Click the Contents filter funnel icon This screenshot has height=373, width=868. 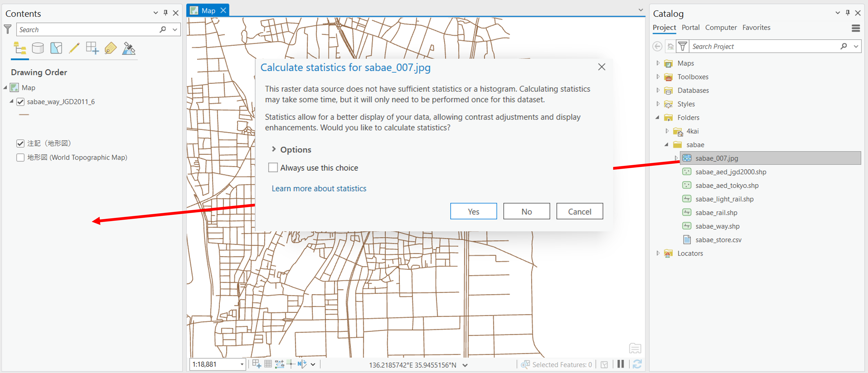[x=8, y=29]
